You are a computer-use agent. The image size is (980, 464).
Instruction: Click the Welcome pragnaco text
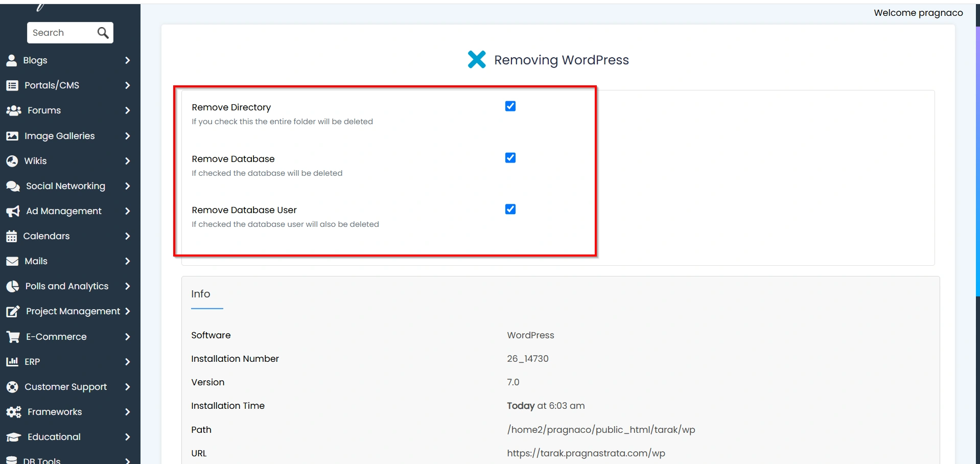tap(918, 13)
